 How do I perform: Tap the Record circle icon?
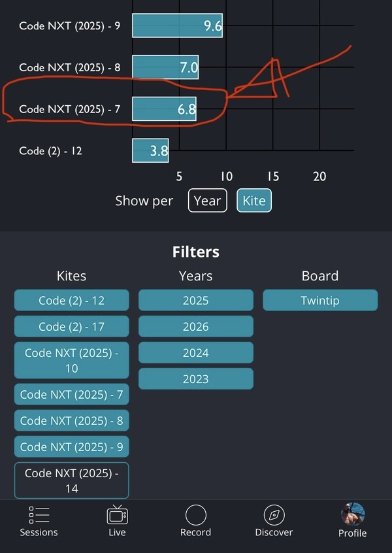195,515
